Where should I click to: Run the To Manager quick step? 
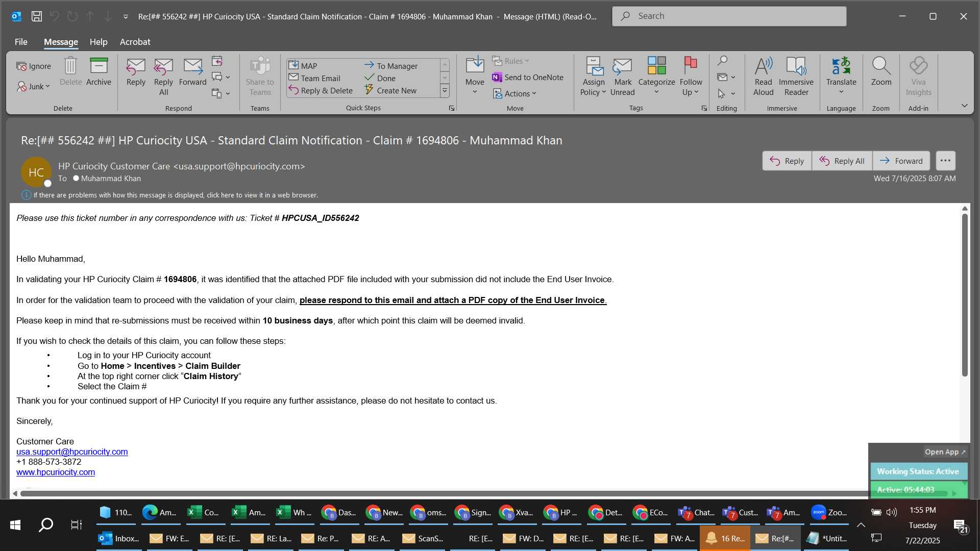click(x=390, y=66)
